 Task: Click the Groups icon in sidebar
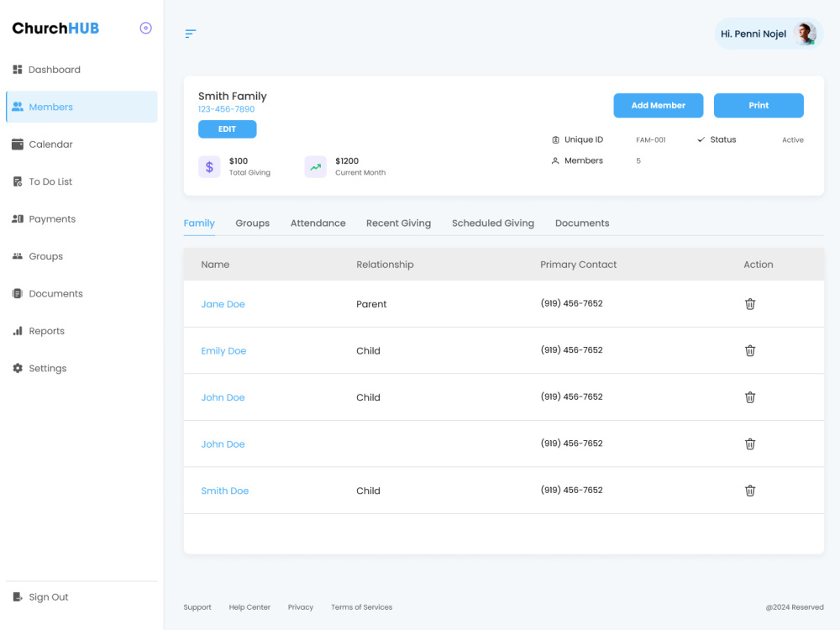18,256
